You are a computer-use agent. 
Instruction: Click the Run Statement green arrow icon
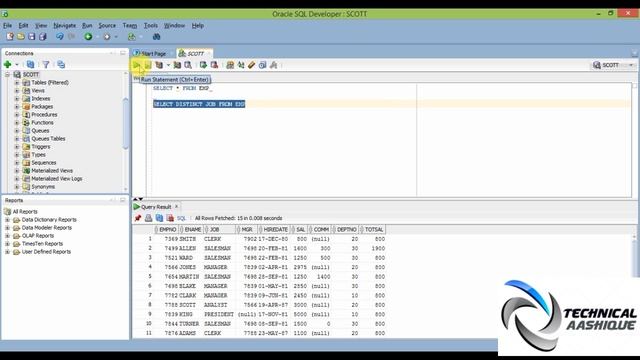pos(137,65)
